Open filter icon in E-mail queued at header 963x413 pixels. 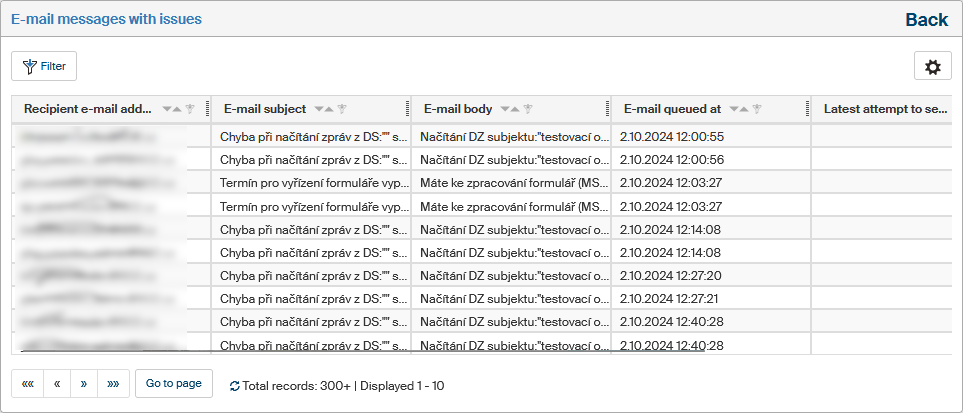coord(757,109)
